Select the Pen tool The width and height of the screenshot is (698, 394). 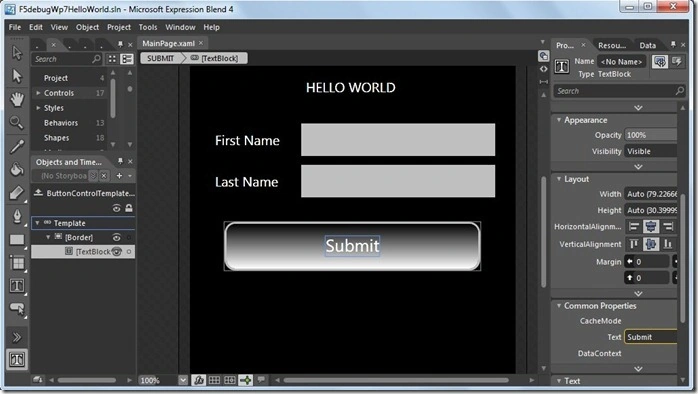click(17, 216)
